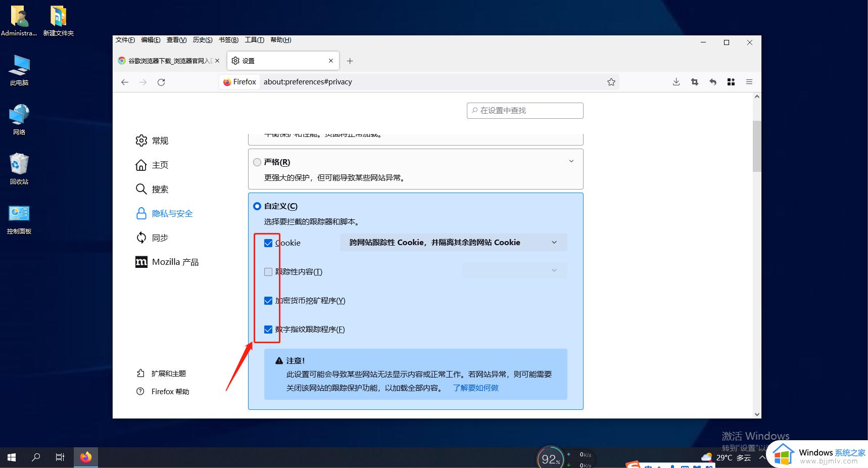868x468 pixels.
Task: Open 网络 desktop icon
Action: (x=19, y=120)
